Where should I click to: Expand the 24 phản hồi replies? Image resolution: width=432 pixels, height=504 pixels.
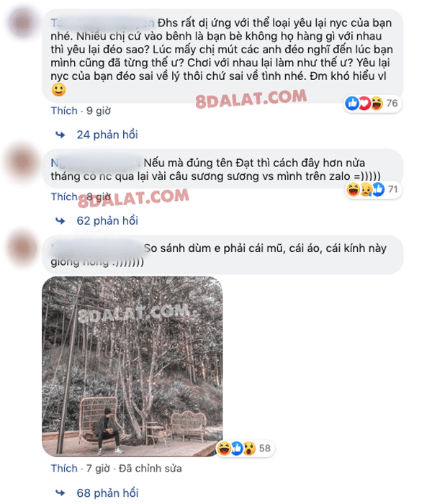click(107, 135)
